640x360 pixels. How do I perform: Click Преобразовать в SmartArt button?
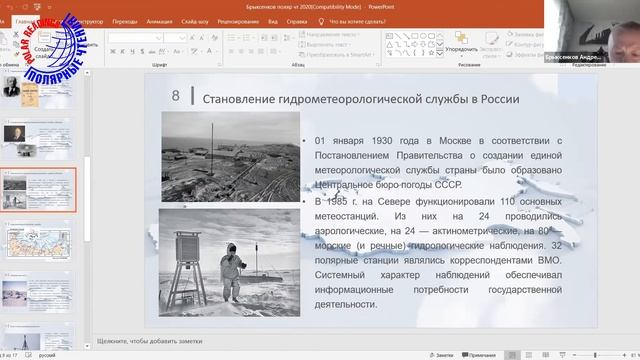pos(338,54)
